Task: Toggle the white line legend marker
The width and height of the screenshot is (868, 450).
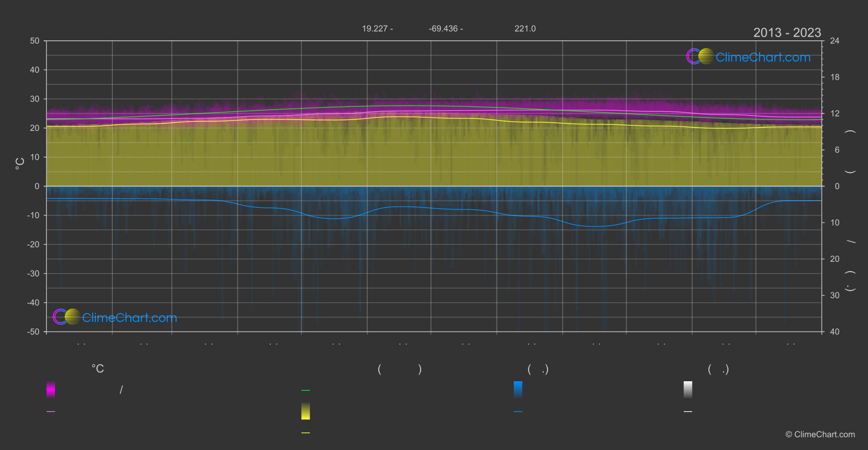Action: tap(688, 412)
